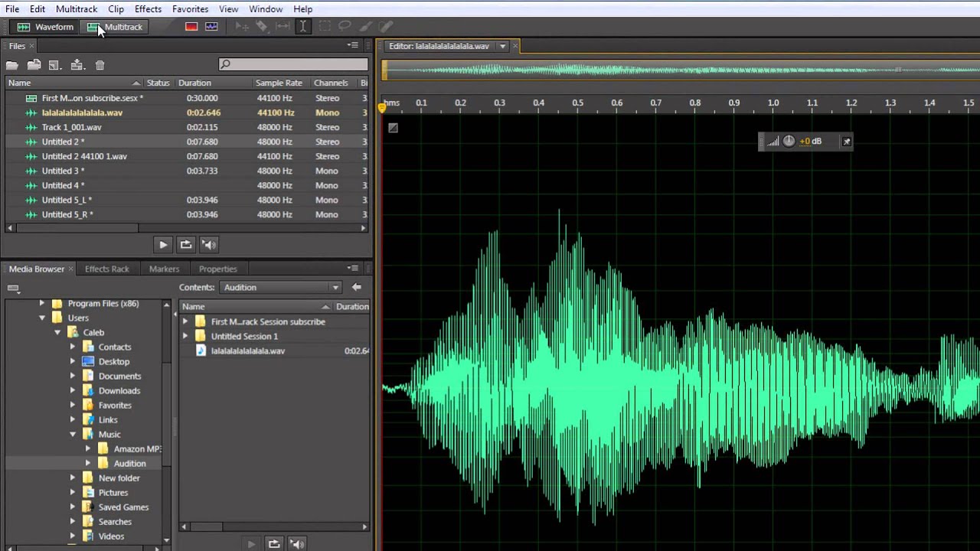Switch to the Markers tab
Screen dimensions: 980x551
click(164, 269)
